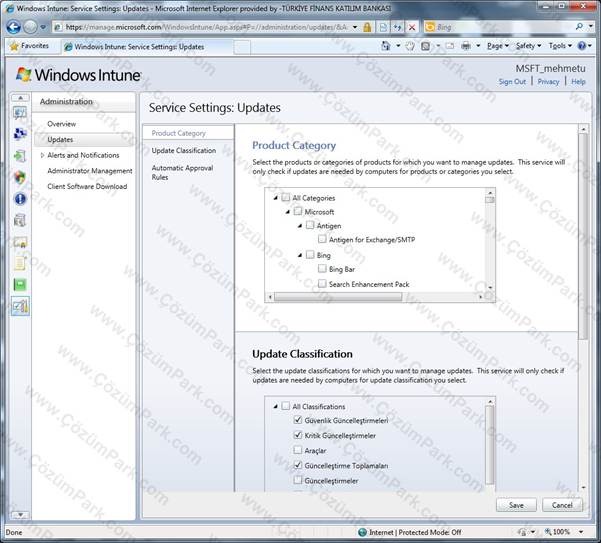Jump to Automatic Approval Rules section
601x543 pixels.
182,172
